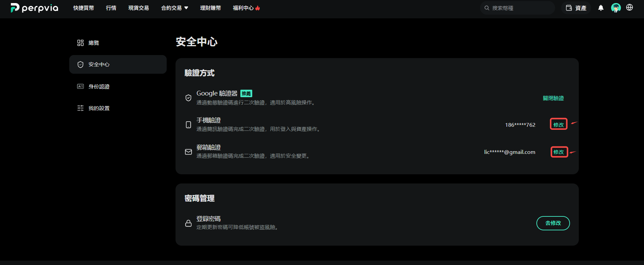
Task: Open the user avatar menu
Action: [x=616, y=8]
